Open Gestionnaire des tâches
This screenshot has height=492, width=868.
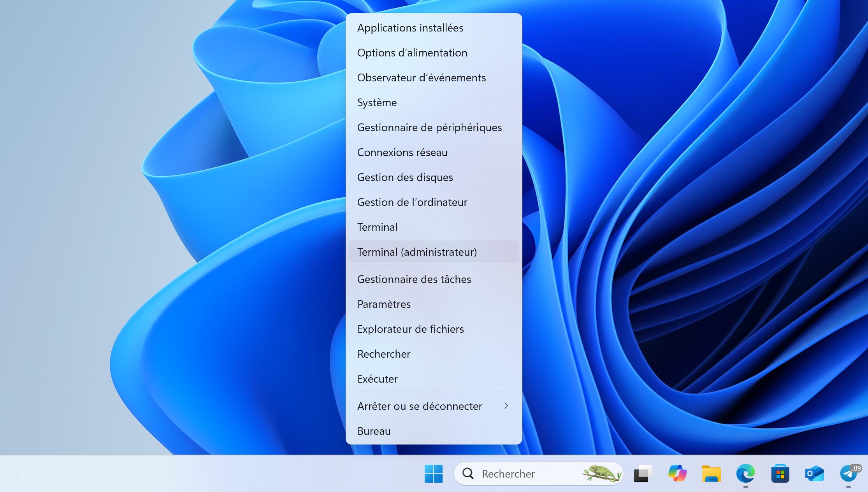(x=414, y=279)
